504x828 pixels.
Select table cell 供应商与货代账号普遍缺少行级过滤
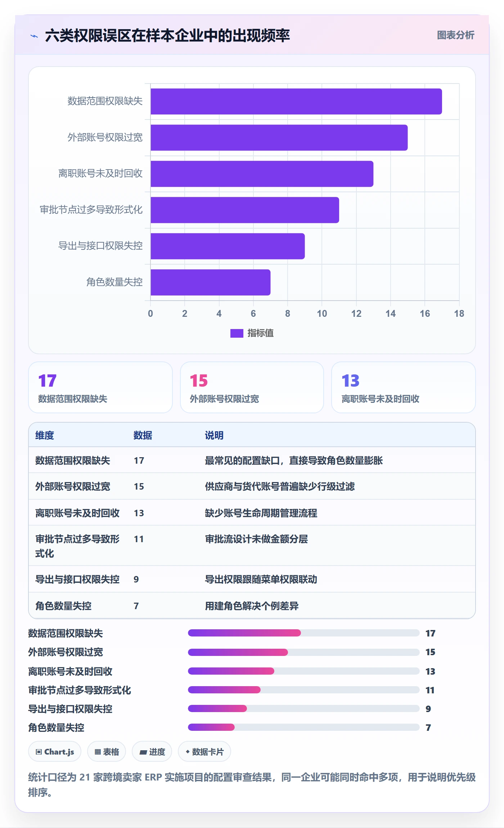[x=280, y=487]
